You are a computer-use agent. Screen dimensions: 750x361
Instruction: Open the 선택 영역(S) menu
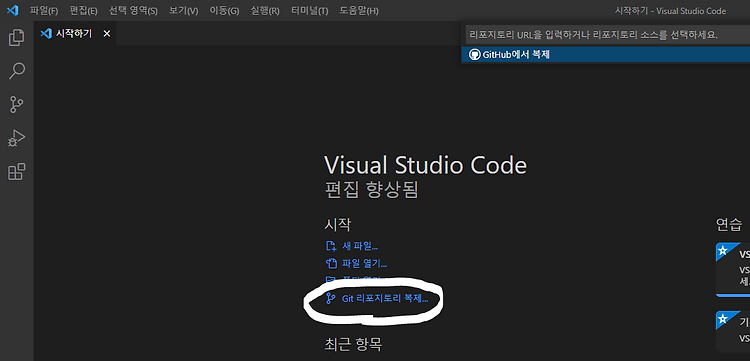pyautogui.click(x=133, y=11)
